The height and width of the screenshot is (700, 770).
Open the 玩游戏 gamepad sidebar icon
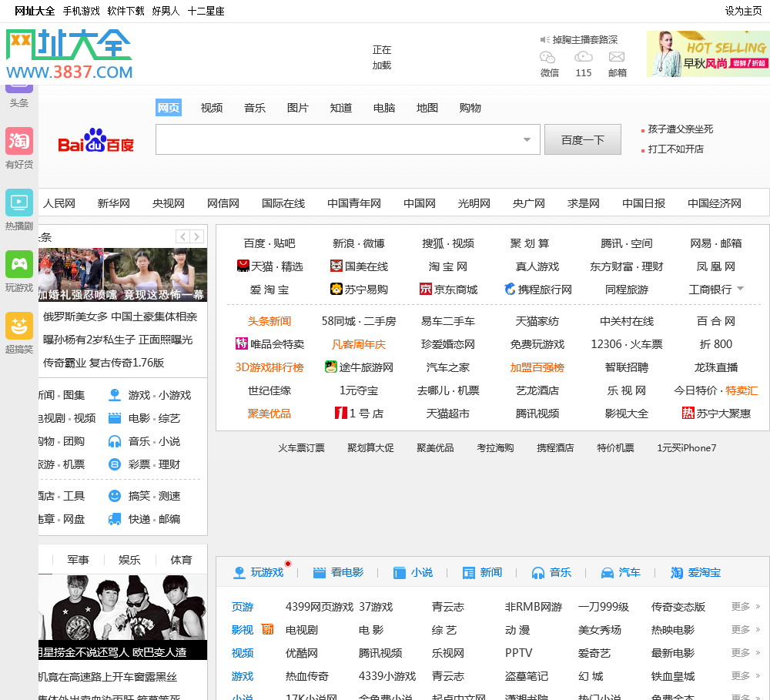(19, 264)
